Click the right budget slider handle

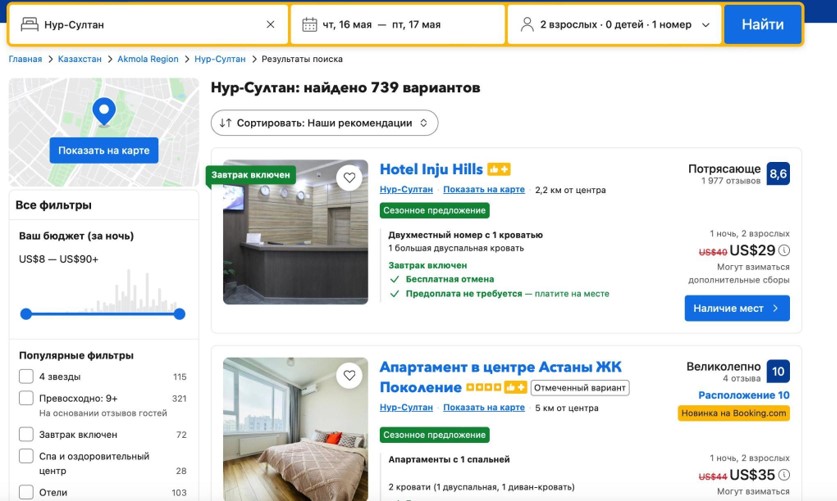pyautogui.click(x=179, y=314)
